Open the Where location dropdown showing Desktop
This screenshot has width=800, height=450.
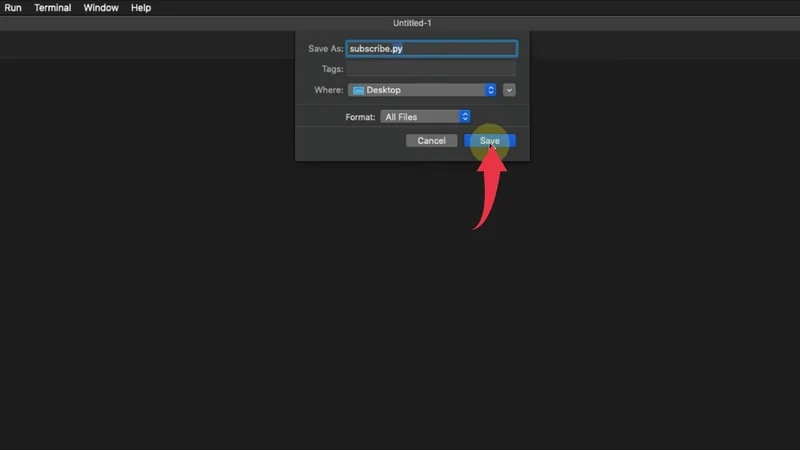[422, 90]
